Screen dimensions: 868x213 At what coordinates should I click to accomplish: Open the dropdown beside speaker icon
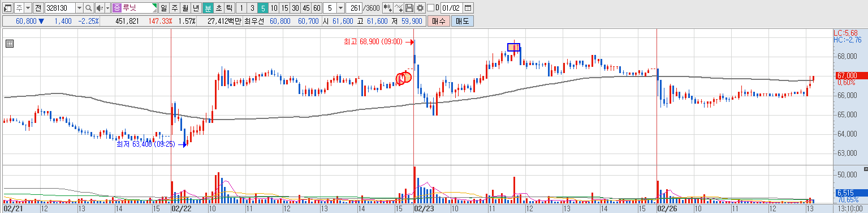107,8
